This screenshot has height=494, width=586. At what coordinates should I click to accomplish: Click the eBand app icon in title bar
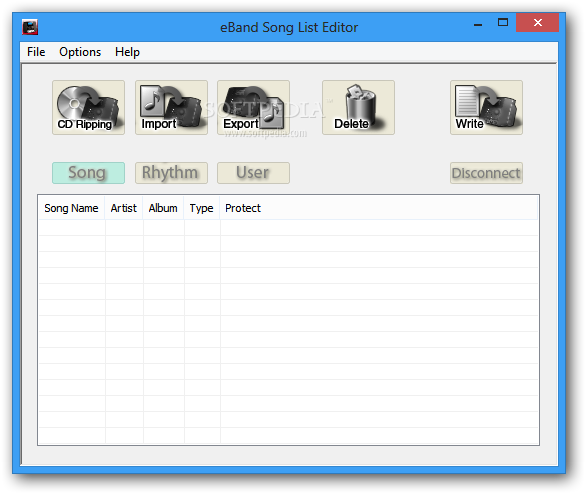coord(30,27)
